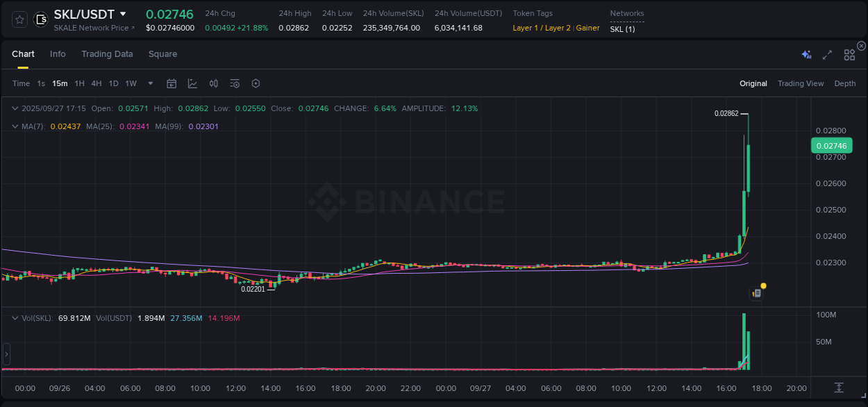
Task: Open the Square tab
Action: (162, 53)
